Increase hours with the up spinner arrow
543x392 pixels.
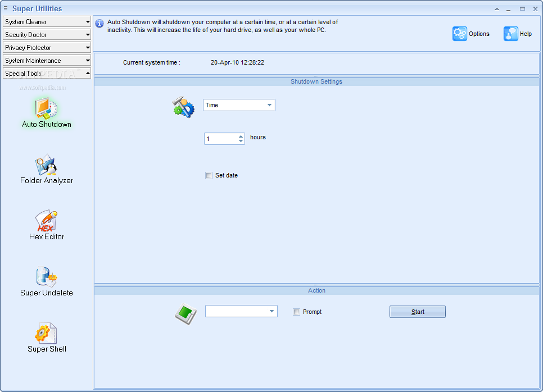241,136
